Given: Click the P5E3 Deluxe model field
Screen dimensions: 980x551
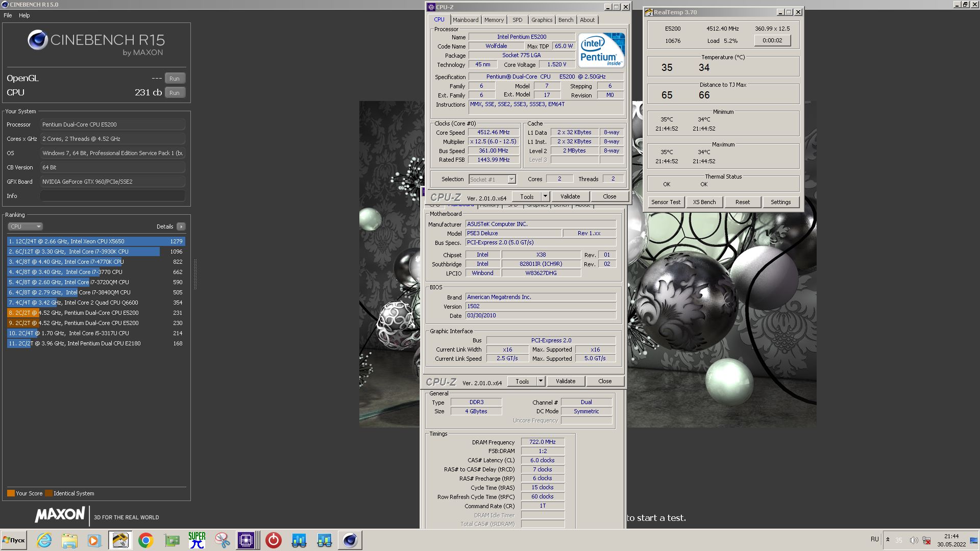Looking at the screenshot, I should 513,233.
